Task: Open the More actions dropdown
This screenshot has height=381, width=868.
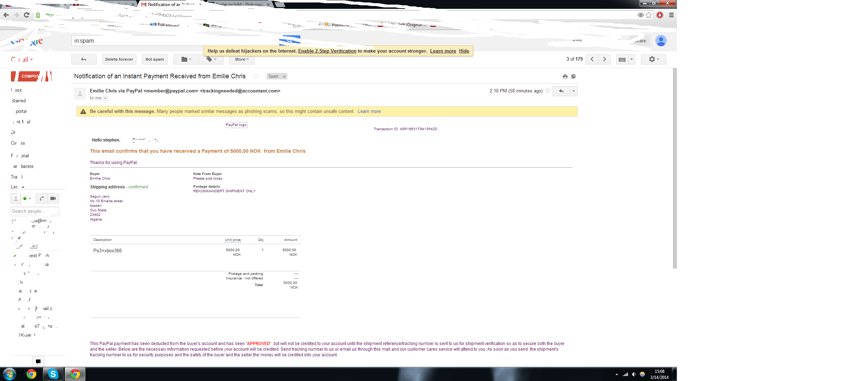Action: 242,59
